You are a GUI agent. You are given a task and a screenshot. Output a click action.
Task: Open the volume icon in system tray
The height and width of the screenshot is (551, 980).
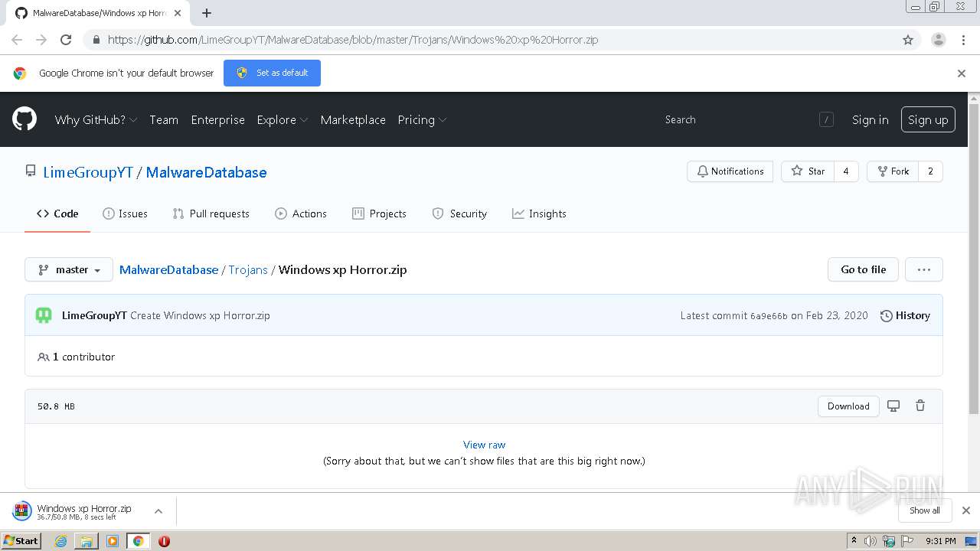pyautogui.click(x=871, y=541)
